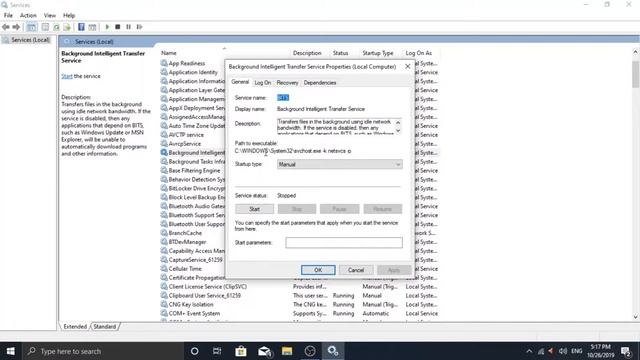Open the View menu
The image size is (640, 360).
click(x=50, y=16)
